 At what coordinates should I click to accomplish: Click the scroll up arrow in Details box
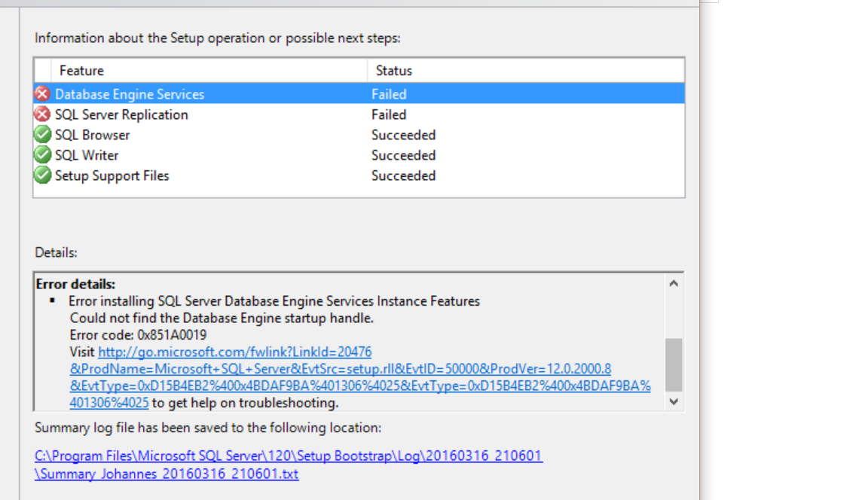pos(674,284)
